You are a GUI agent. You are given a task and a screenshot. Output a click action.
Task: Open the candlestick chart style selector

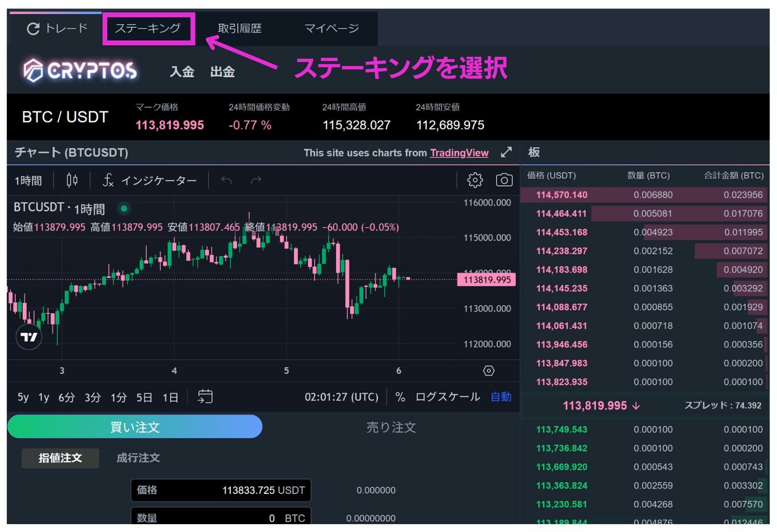tap(72, 180)
